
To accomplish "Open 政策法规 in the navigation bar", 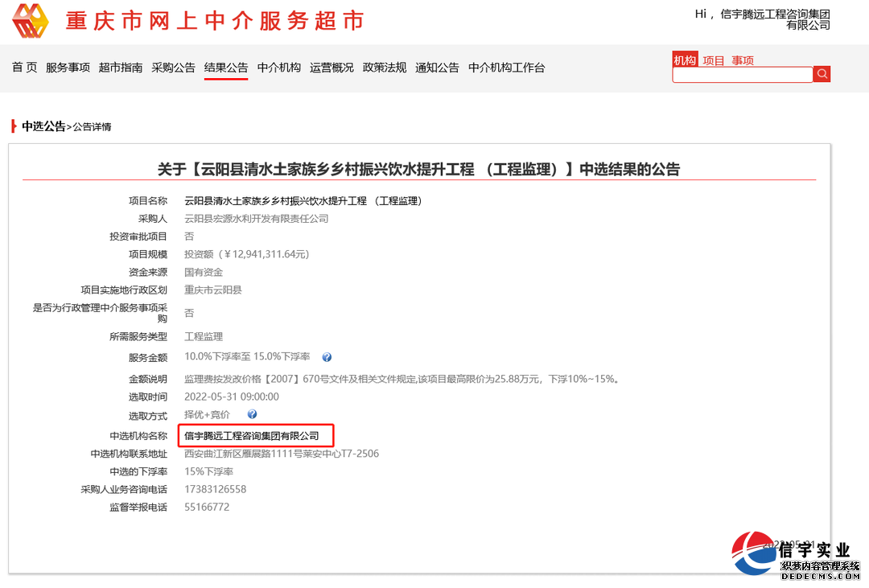I will click(385, 68).
